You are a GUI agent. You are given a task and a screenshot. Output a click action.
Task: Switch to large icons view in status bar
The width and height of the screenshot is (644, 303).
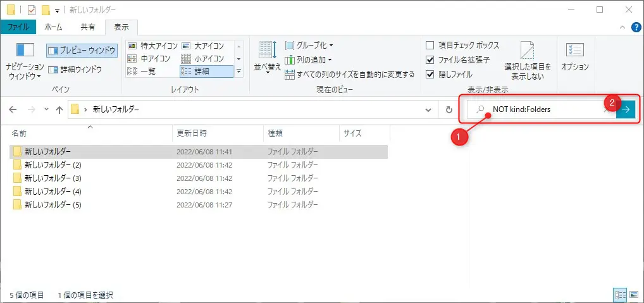[x=633, y=295]
